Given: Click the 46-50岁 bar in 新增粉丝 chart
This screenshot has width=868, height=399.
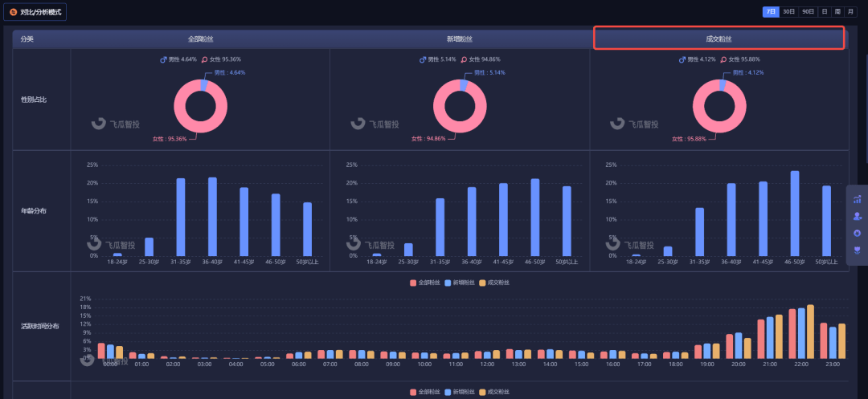Looking at the screenshot, I should [x=534, y=218].
